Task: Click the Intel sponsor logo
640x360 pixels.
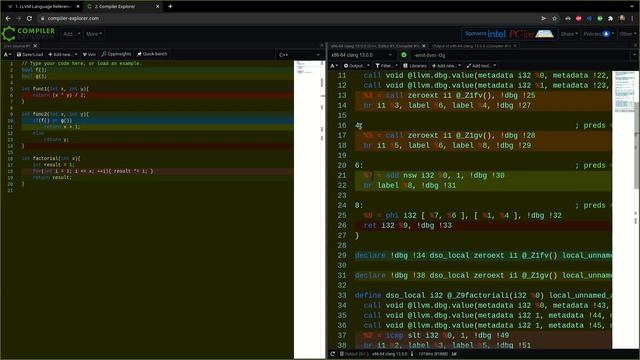Action: tap(496, 34)
